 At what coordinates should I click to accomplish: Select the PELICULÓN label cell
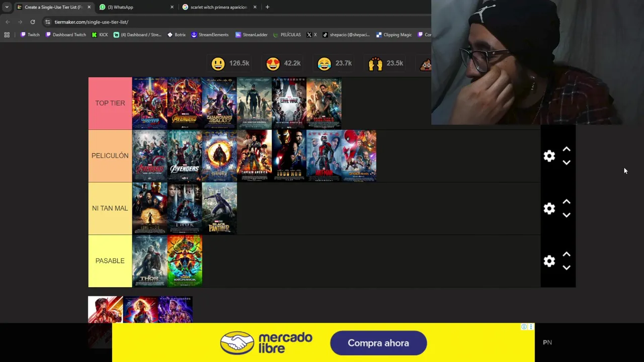coord(110,156)
